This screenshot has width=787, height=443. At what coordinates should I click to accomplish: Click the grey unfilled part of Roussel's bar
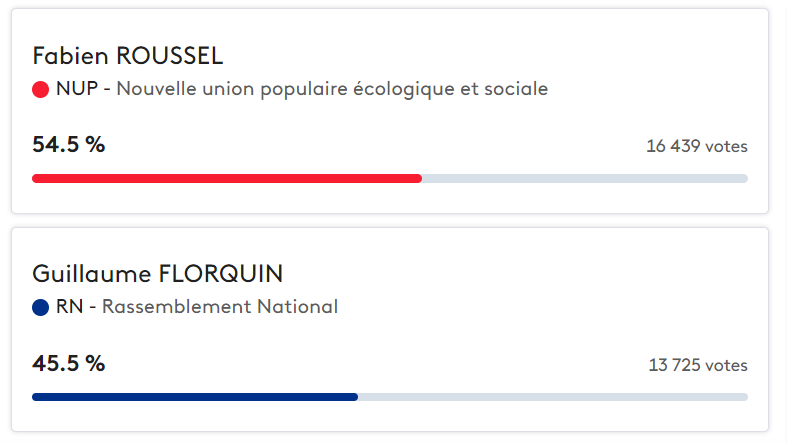tap(585, 179)
